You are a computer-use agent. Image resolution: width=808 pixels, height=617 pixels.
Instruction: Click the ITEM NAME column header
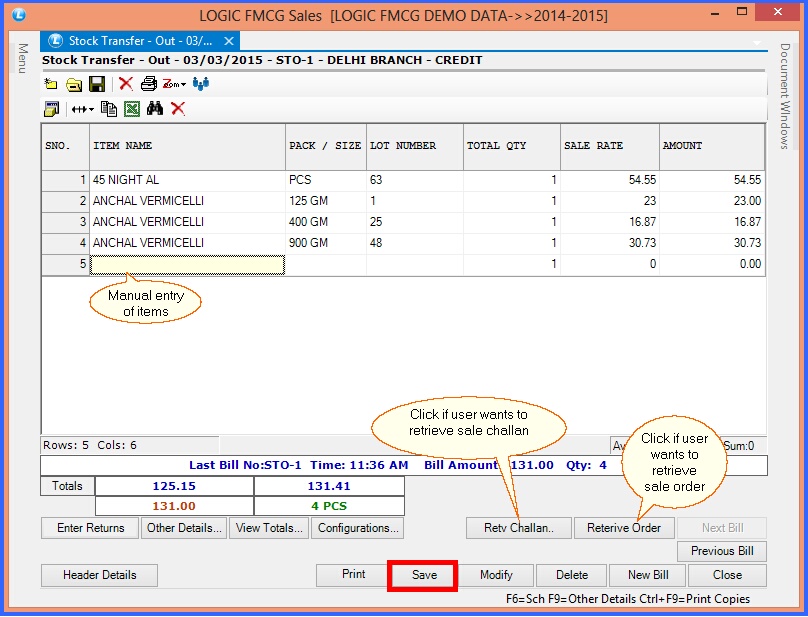(188, 146)
